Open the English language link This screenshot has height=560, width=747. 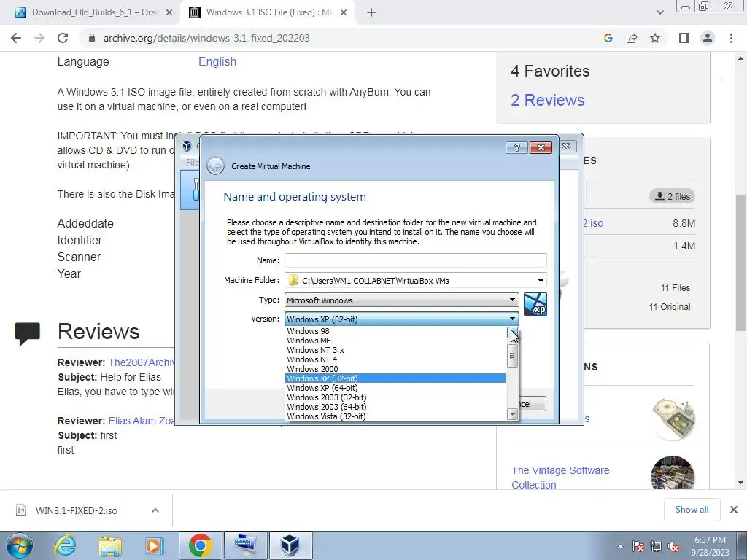click(217, 61)
